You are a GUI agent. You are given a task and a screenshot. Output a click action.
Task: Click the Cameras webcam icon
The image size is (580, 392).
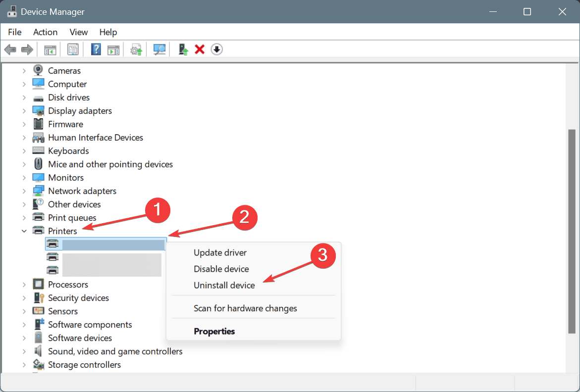coord(38,70)
